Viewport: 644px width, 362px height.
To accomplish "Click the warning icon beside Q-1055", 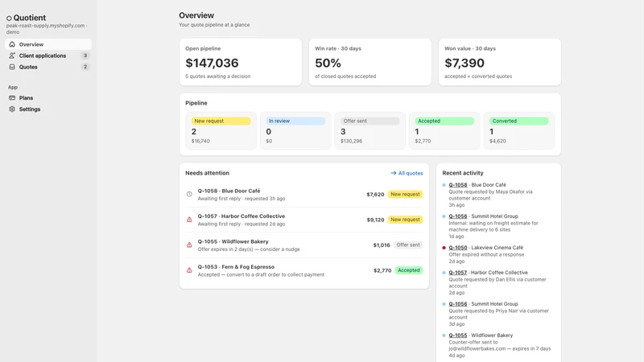I will (x=189, y=245).
